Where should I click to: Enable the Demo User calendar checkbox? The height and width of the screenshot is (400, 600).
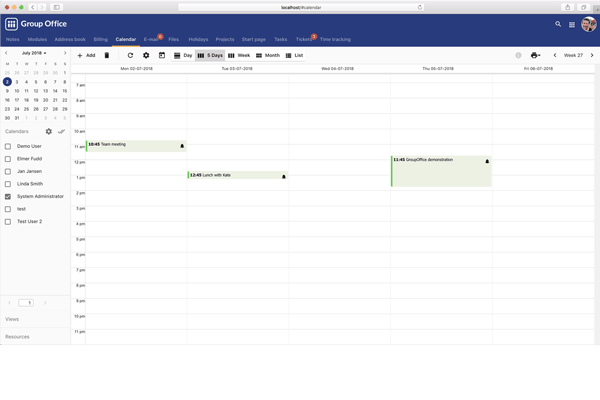(x=8, y=146)
